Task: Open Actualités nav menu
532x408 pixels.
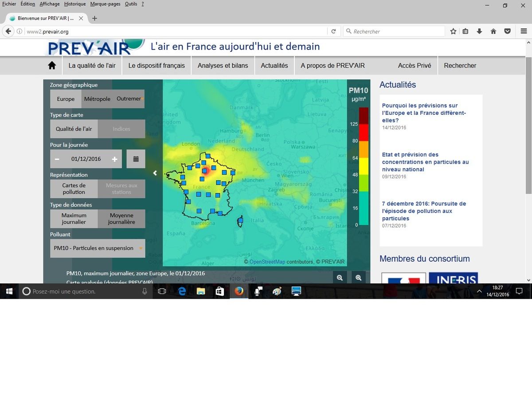Action: (274, 66)
